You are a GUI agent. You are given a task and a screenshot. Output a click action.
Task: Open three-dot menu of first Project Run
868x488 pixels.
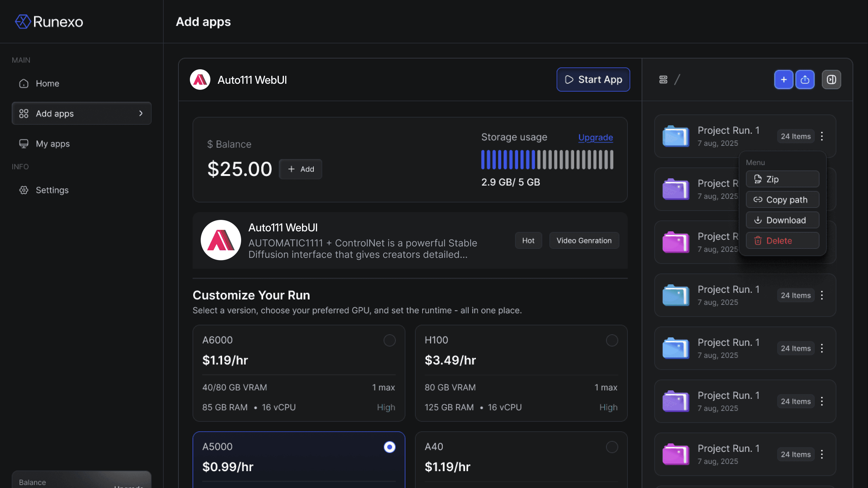pyautogui.click(x=822, y=136)
